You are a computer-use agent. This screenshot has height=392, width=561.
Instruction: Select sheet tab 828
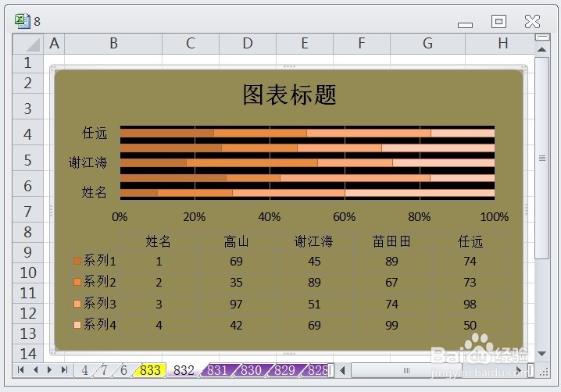(x=317, y=370)
